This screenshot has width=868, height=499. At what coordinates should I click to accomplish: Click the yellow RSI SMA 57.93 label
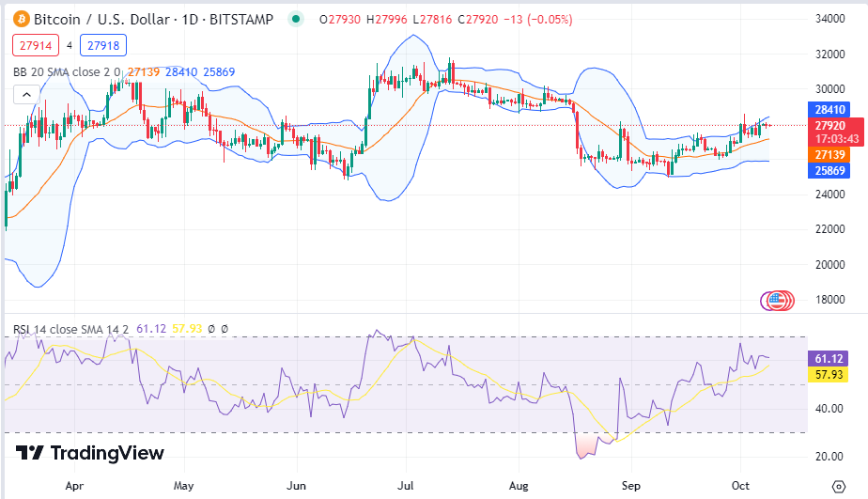click(829, 375)
